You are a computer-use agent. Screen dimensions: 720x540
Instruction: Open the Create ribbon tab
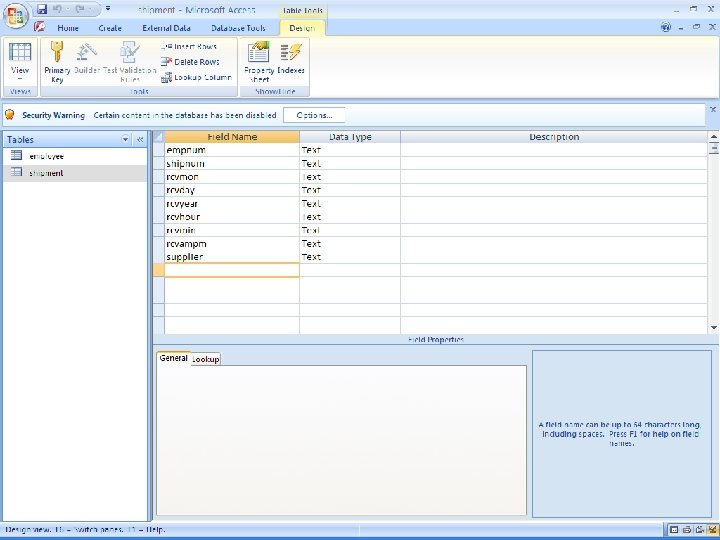pyautogui.click(x=110, y=28)
